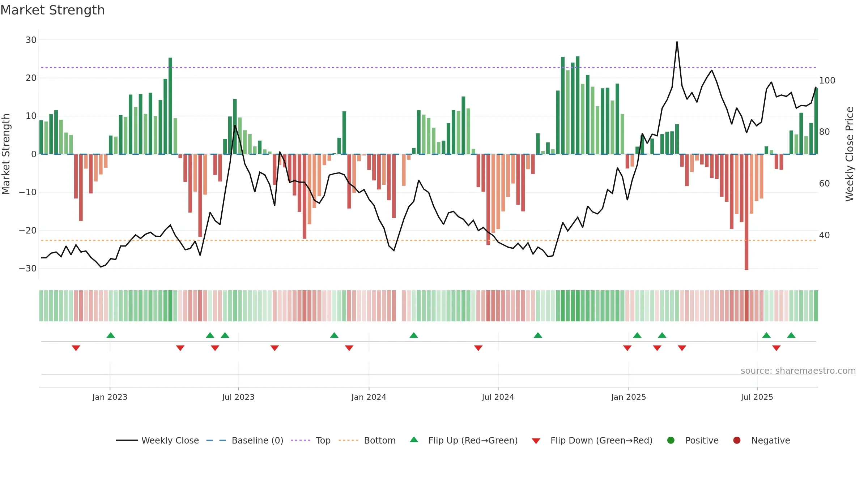This screenshot has width=868, height=488.
Task: Click the blue dashed Baseline sample in legend
Action: click(x=216, y=440)
